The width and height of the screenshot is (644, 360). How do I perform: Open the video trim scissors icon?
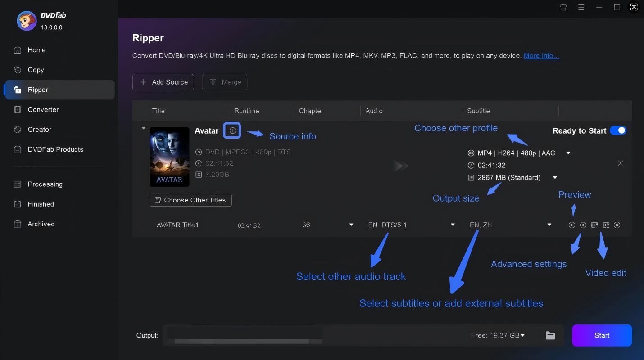[x=606, y=225]
